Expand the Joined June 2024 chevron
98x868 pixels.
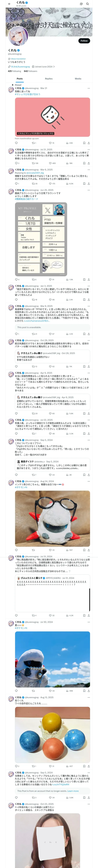[x=54, y=67]
